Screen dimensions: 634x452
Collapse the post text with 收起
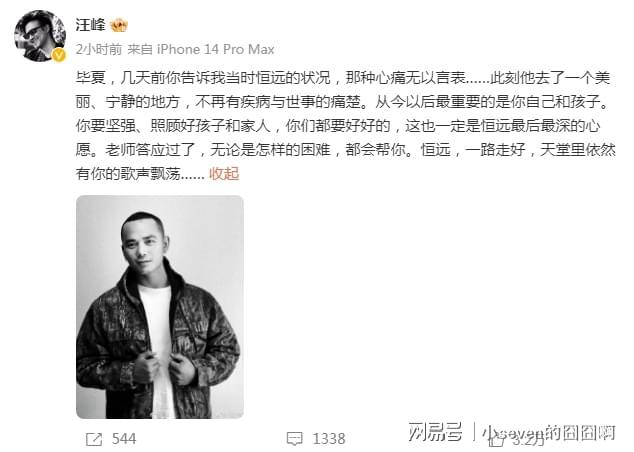pos(224,174)
